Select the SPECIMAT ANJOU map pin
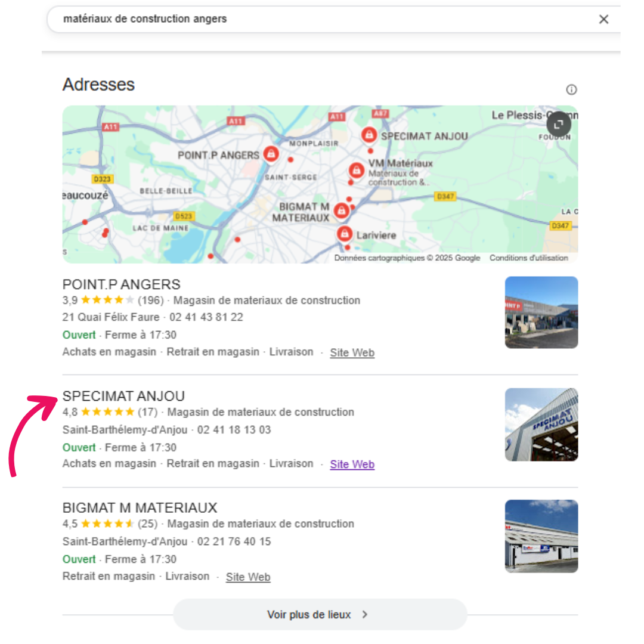The image size is (644, 644). 369,135
